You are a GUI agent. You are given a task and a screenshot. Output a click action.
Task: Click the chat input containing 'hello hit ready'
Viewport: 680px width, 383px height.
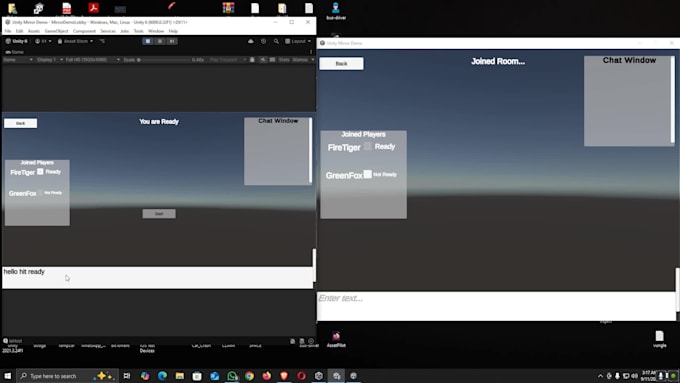[x=157, y=278]
